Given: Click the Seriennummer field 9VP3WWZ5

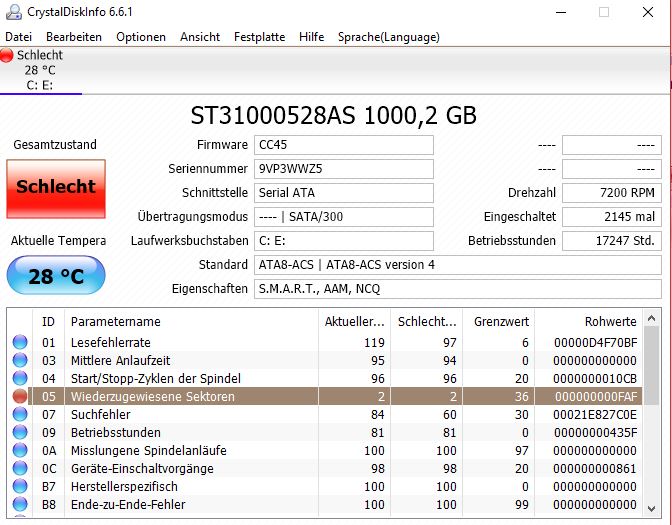Looking at the screenshot, I should tap(344, 169).
